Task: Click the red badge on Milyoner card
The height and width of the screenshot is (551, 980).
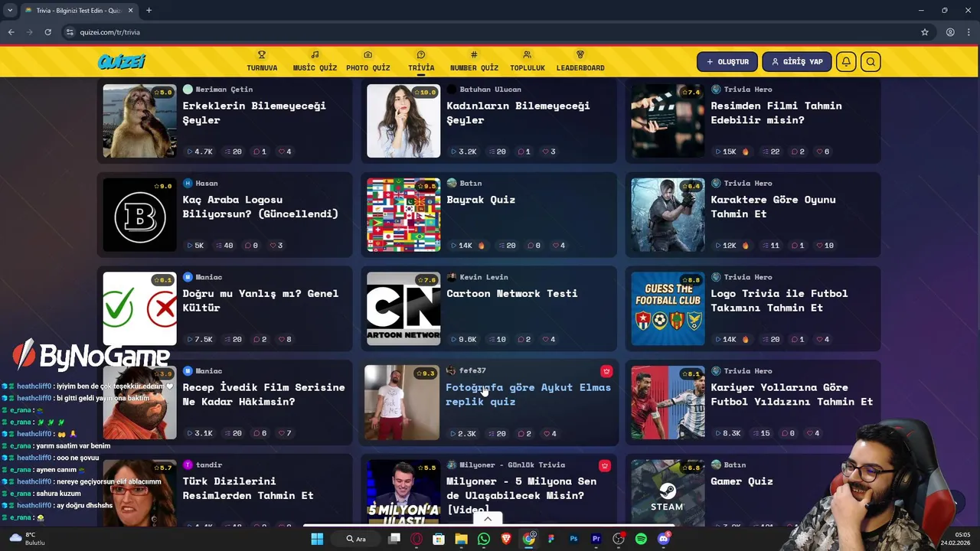Action: point(605,465)
